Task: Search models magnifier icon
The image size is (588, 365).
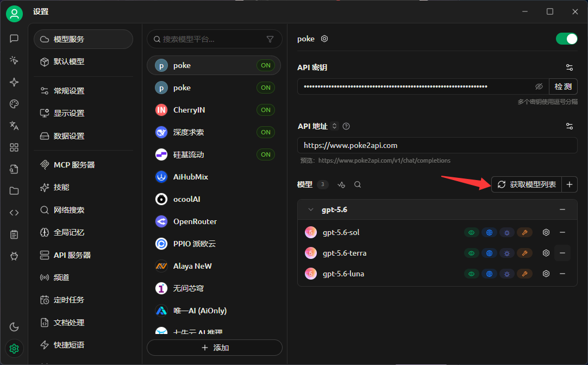Action: pyautogui.click(x=358, y=184)
